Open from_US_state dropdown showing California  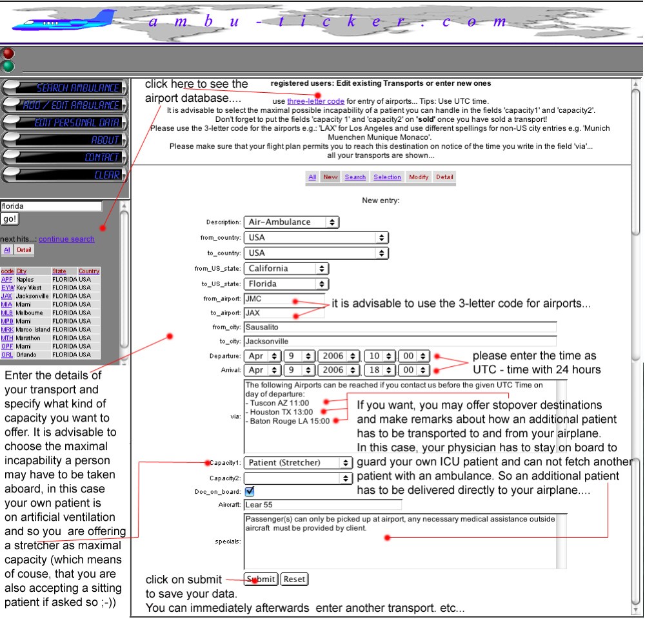click(287, 269)
